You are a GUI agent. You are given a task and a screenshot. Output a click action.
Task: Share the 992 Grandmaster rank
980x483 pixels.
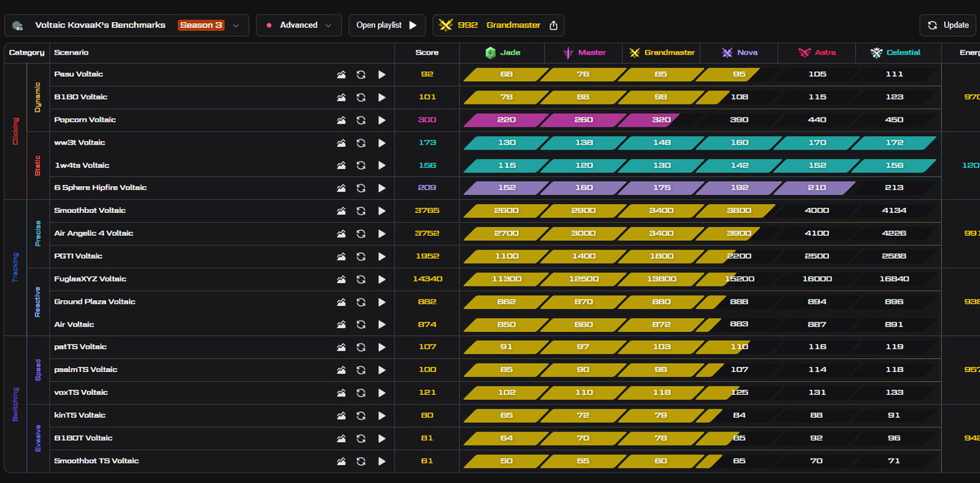(x=554, y=25)
